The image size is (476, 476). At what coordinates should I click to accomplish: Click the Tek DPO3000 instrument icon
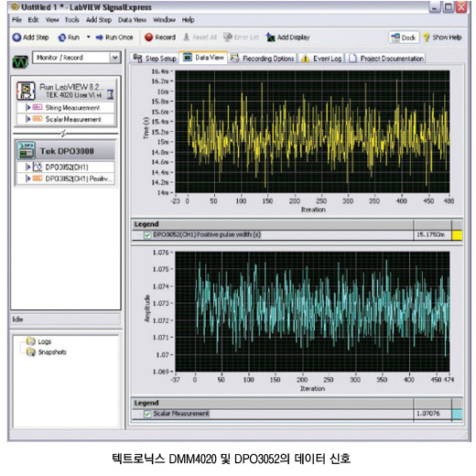tap(26, 150)
